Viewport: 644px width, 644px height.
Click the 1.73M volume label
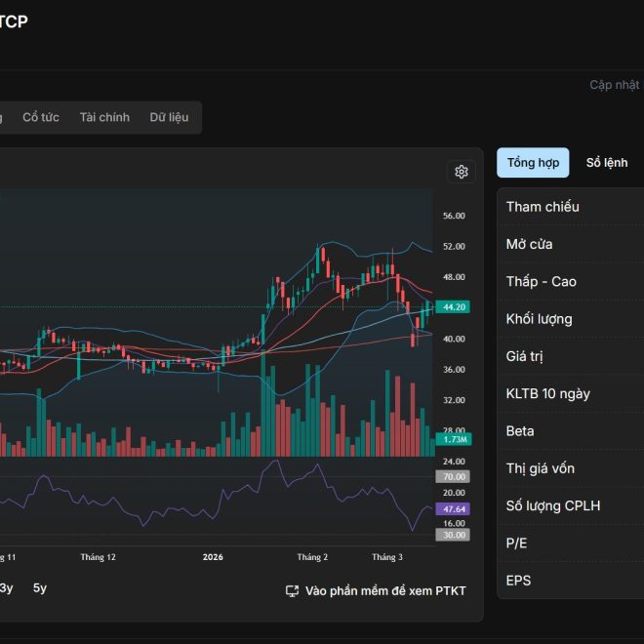(x=455, y=439)
